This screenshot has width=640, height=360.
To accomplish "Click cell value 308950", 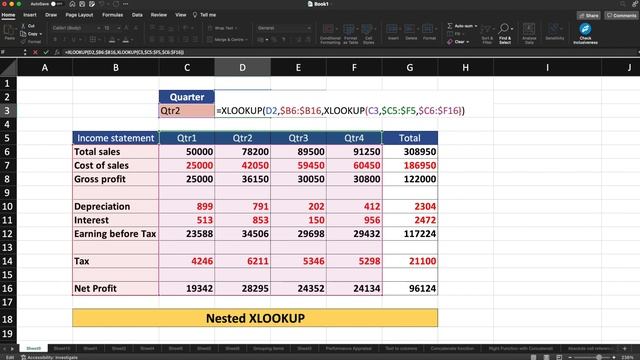I will click(x=409, y=152).
